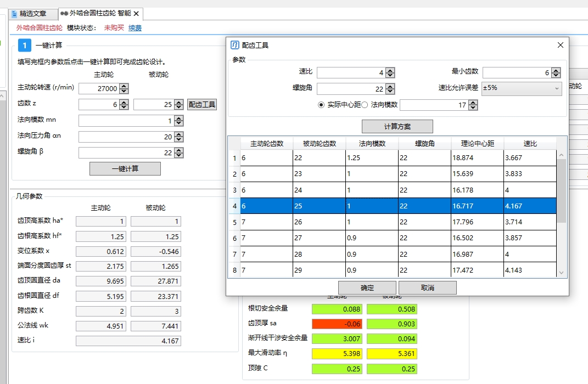Click the 计算方案 button

(397, 127)
